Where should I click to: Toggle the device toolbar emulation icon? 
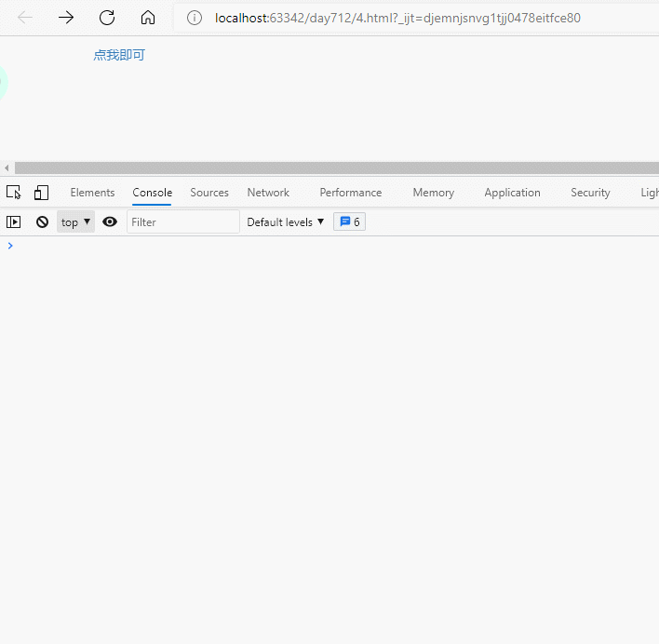41,193
